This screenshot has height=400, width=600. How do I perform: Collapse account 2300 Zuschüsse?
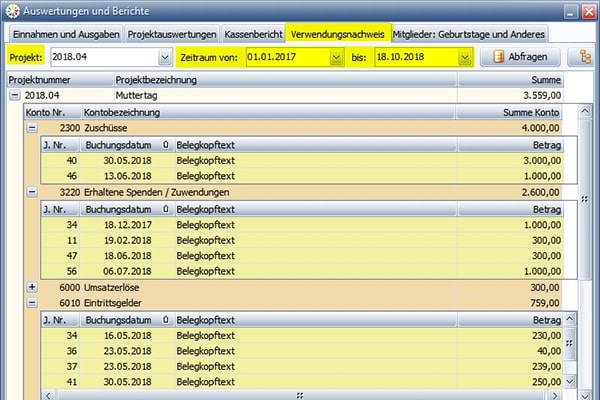(32, 128)
